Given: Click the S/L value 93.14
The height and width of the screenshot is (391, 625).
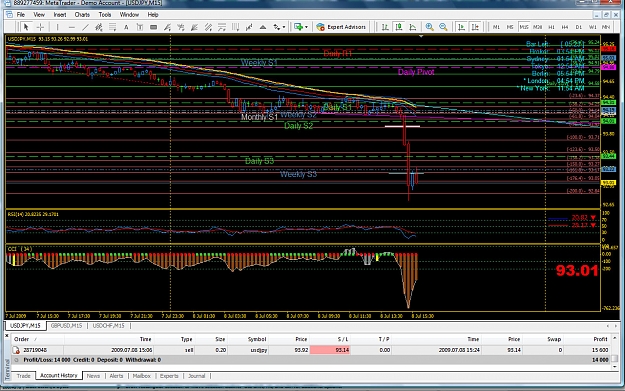Looking at the screenshot, I should [x=330, y=350].
